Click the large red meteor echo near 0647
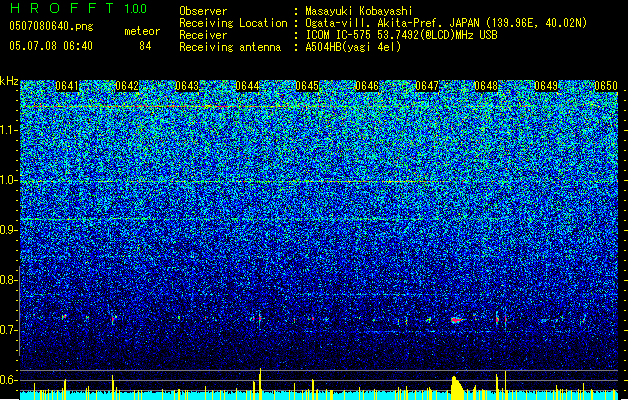 pyautogui.click(x=457, y=320)
